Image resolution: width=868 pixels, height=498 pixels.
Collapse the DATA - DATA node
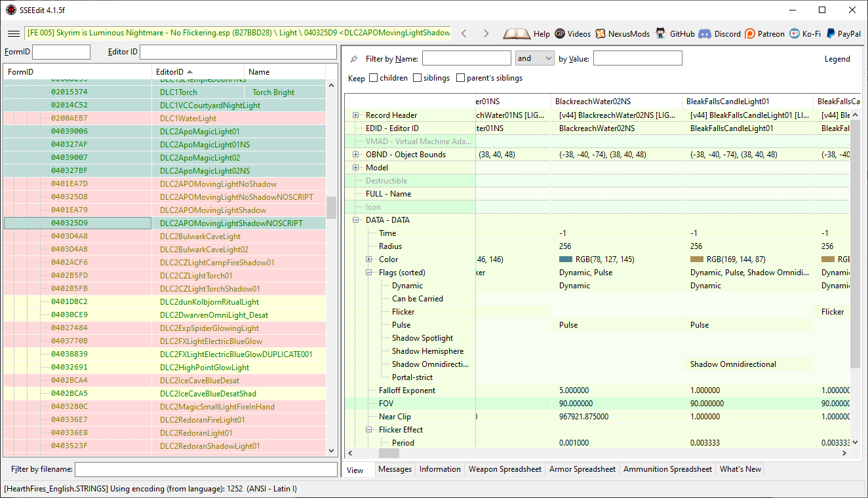click(x=356, y=220)
